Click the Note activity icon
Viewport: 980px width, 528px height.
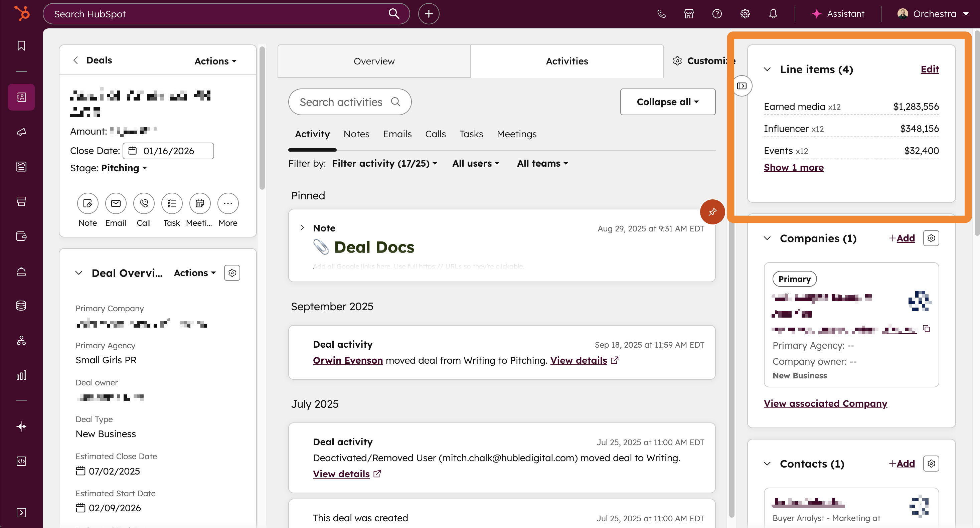(88, 203)
